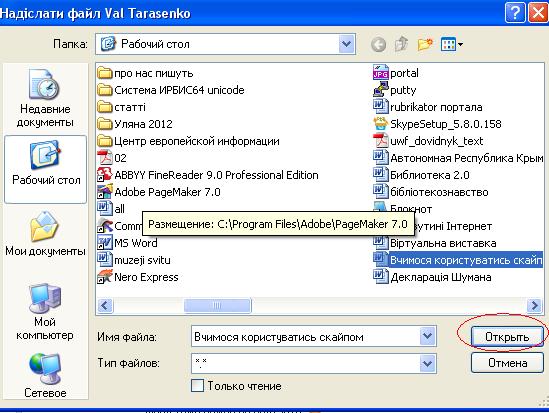This screenshot has width=549, height=413.
Task: Select the 02 PDF file icon
Action: click(104, 158)
